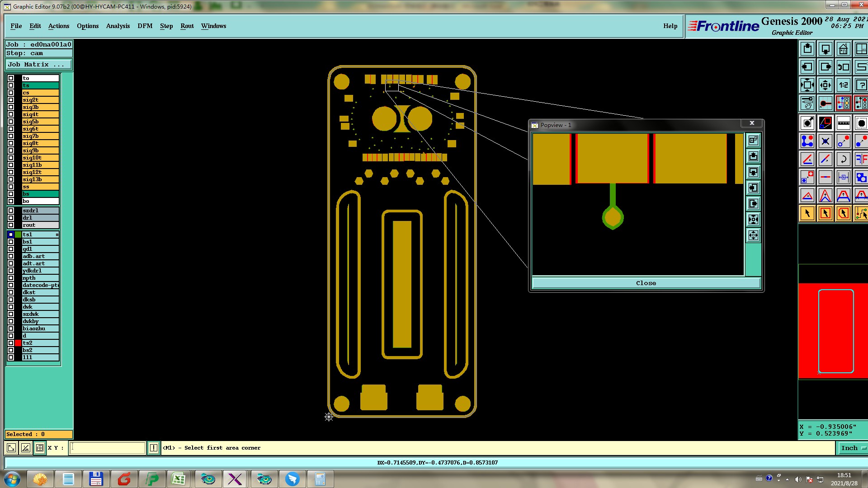The image size is (868, 488).
Task: Toggle the checkbox for layer ts2
Action: click(11, 343)
